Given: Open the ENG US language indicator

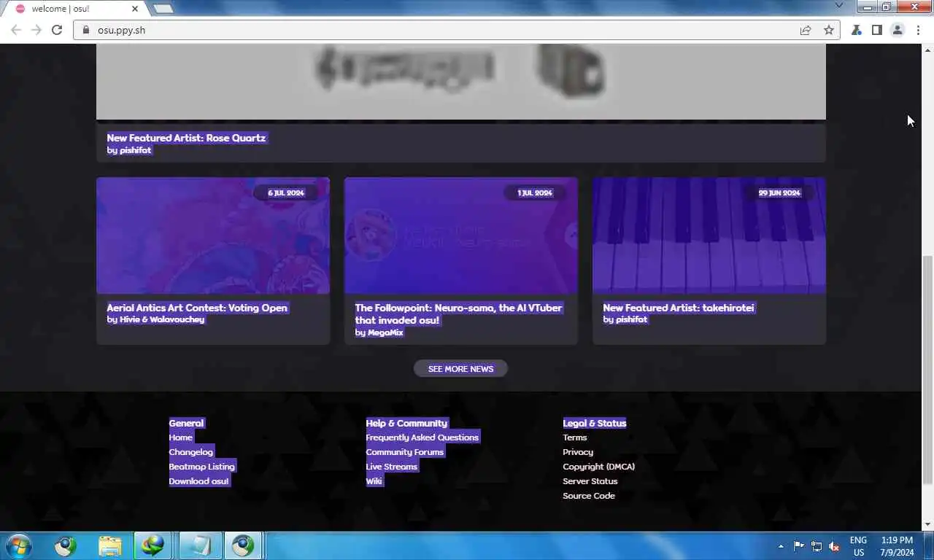Looking at the screenshot, I should pos(858,546).
